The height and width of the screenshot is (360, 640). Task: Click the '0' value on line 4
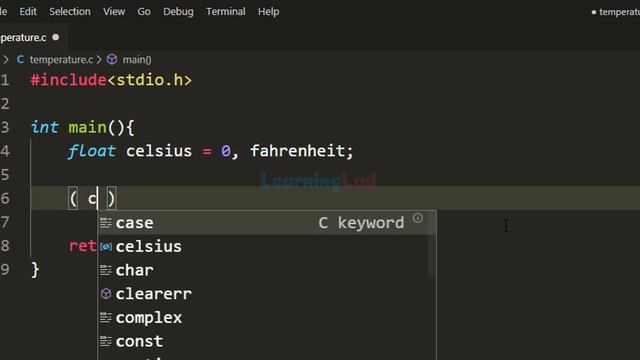[226, 151]
